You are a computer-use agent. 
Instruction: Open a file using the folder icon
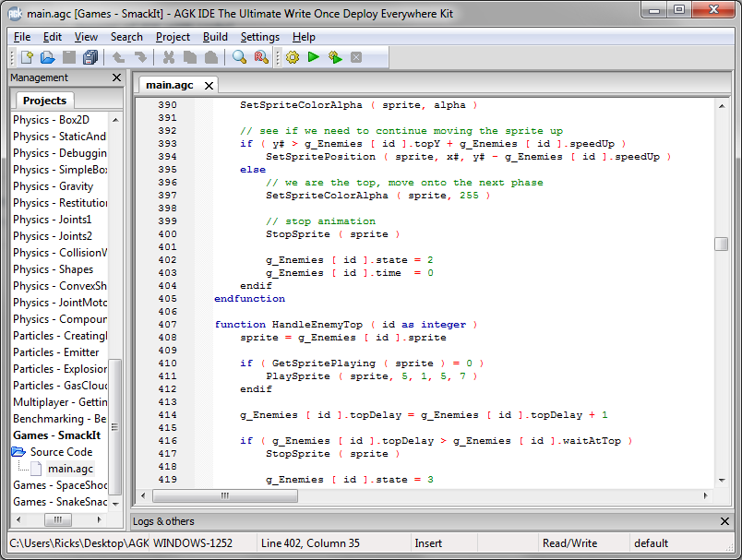47,57
